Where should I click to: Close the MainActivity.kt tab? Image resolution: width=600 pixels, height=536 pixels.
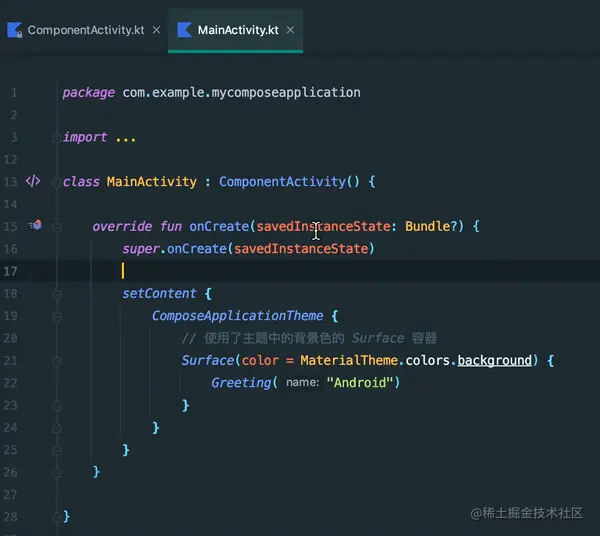click(290, 30)
